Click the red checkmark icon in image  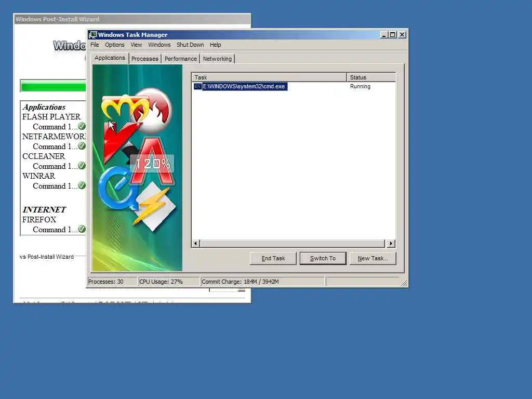[119, 141]
